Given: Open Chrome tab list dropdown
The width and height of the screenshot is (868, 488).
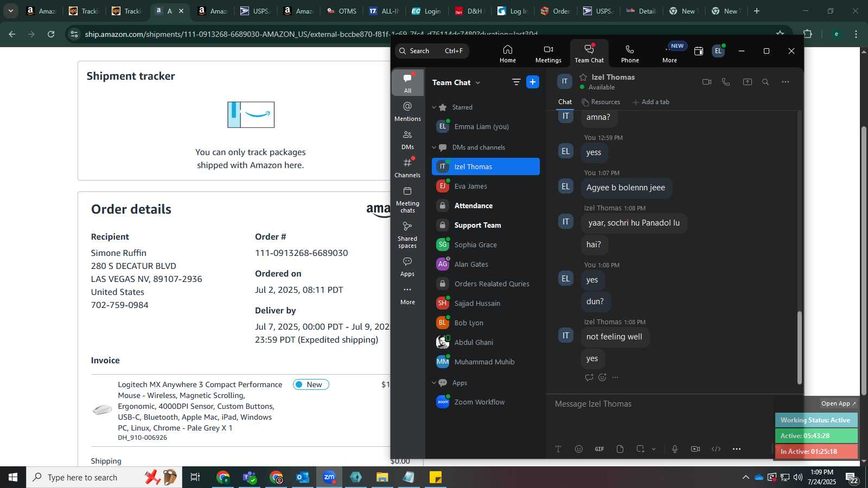Looking at the screenshot, I should [x=10, y=11].
